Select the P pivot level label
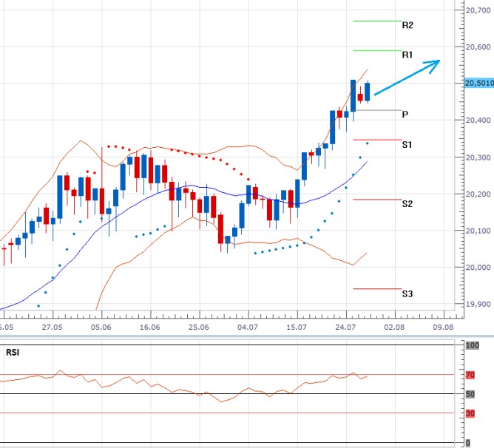Viewport: 494px width, 448px height. click(x=405, y=115)
